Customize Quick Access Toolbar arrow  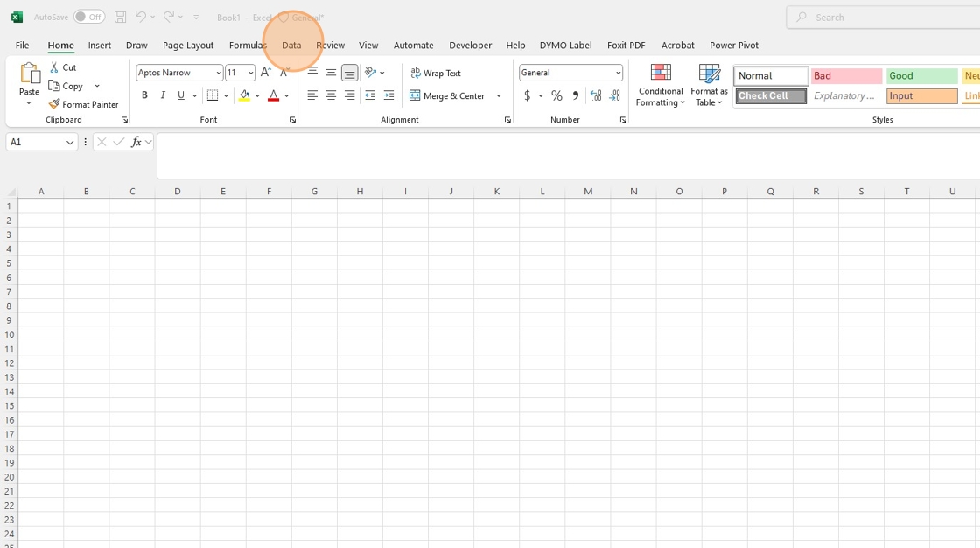[196, 17]
